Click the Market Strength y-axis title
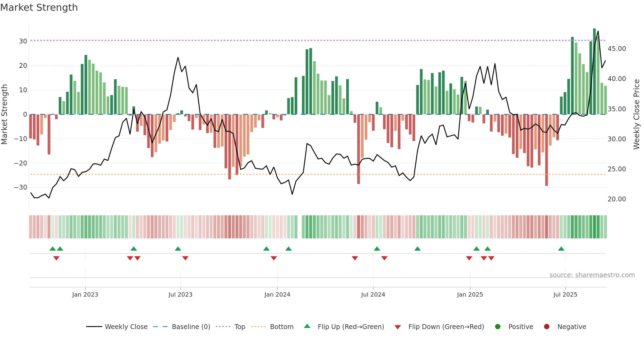The image size is (644, 362). [x=4, y=114]
